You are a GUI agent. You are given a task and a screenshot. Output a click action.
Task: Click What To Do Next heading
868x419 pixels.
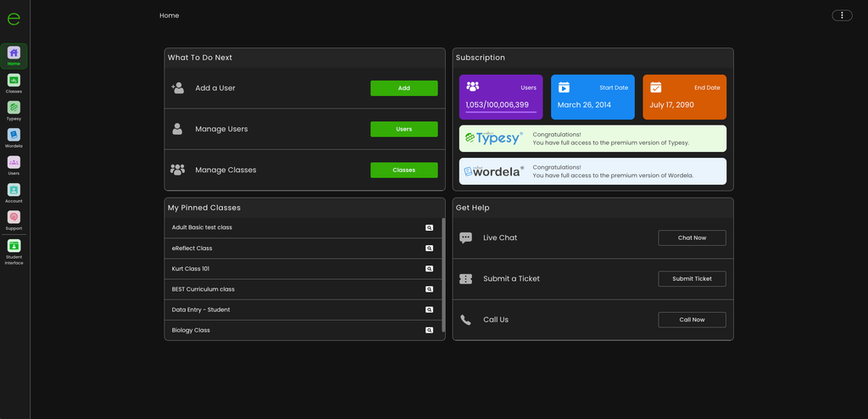point(200,58)
